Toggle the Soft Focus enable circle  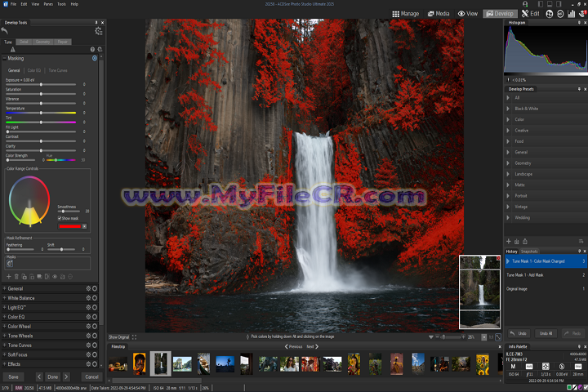pyautogui.click(x=95, y=354)
